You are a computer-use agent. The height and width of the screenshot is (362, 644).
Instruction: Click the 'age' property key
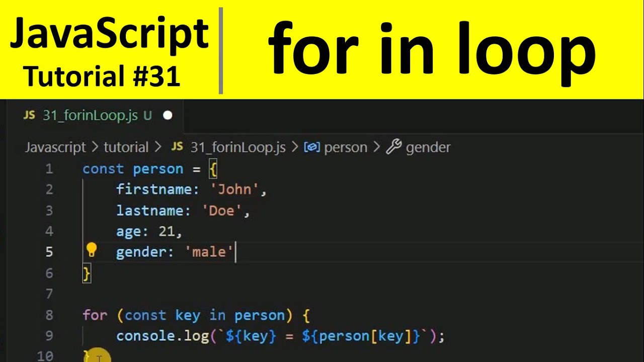click(129, 232)
